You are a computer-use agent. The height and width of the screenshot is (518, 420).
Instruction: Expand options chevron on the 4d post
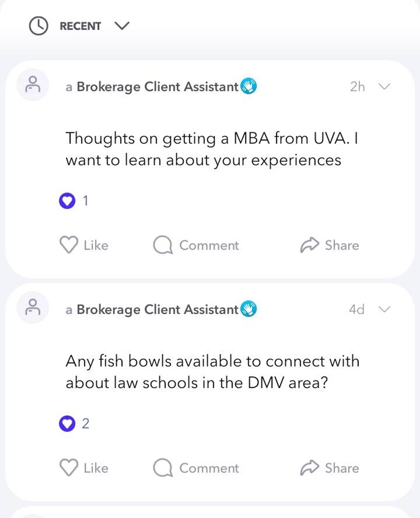tap(384, 309)
